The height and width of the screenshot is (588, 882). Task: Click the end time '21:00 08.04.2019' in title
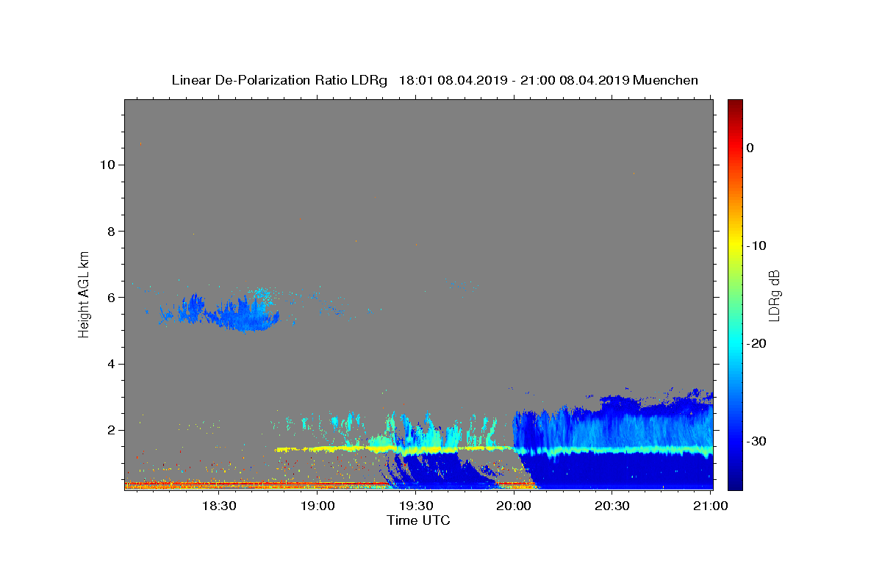[575, 80]
